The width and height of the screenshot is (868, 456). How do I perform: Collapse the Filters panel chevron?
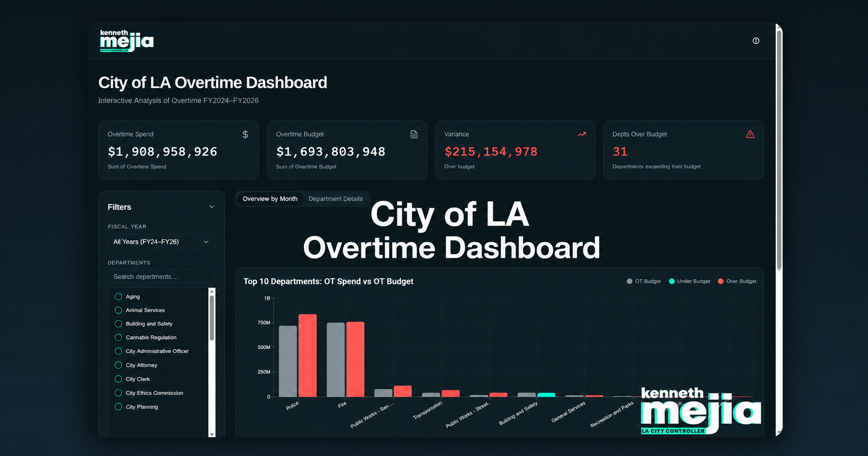click(212, 207)
